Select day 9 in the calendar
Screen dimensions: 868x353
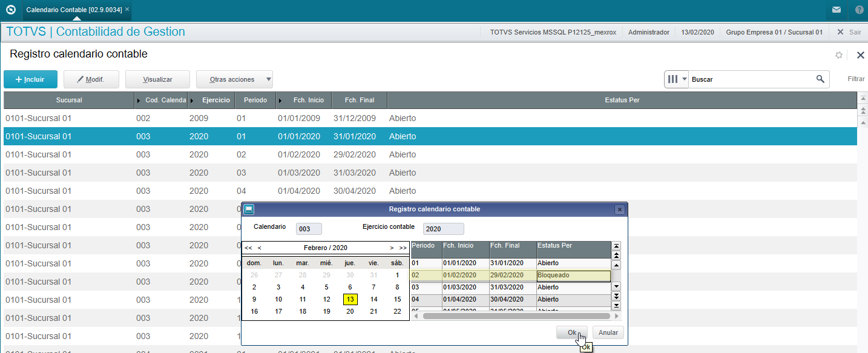[254, 299]
